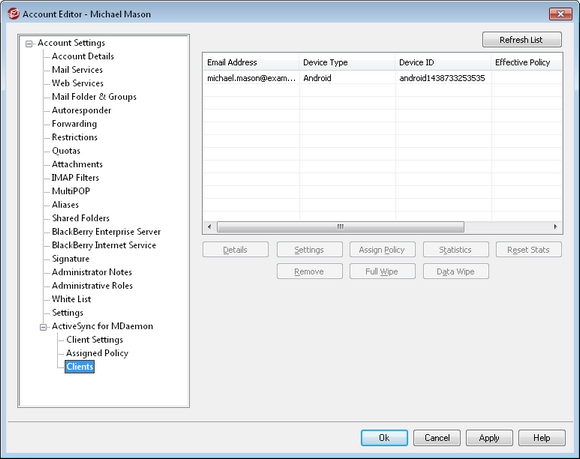This screenshot has height=459, width=580.
Task: Select BlackBerry Enterprise Server item
Action: (106, 232)
